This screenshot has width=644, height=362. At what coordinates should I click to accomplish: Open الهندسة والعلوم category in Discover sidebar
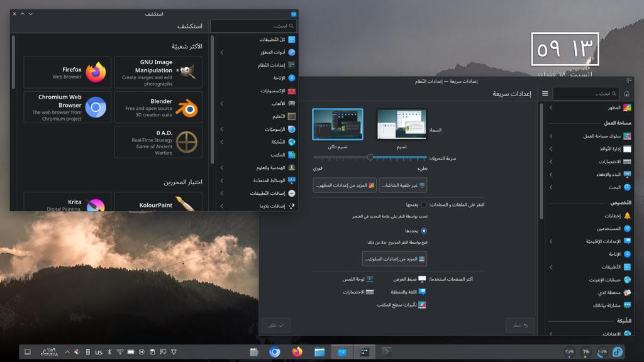tap(257, 167)
